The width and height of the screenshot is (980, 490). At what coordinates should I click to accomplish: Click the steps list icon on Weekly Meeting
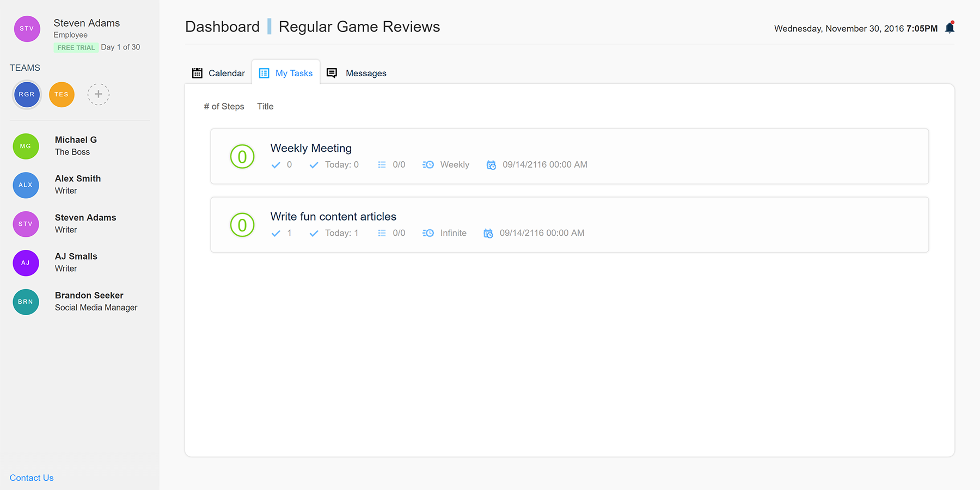[382, 164]
